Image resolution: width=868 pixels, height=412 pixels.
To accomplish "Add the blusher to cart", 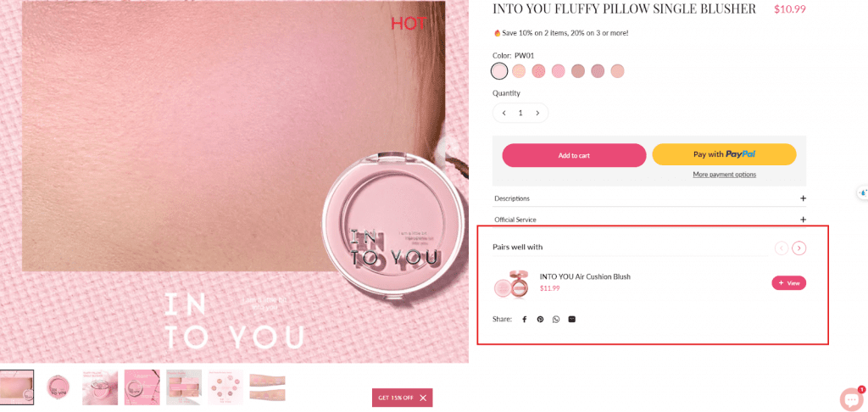I will click(574, 156).
